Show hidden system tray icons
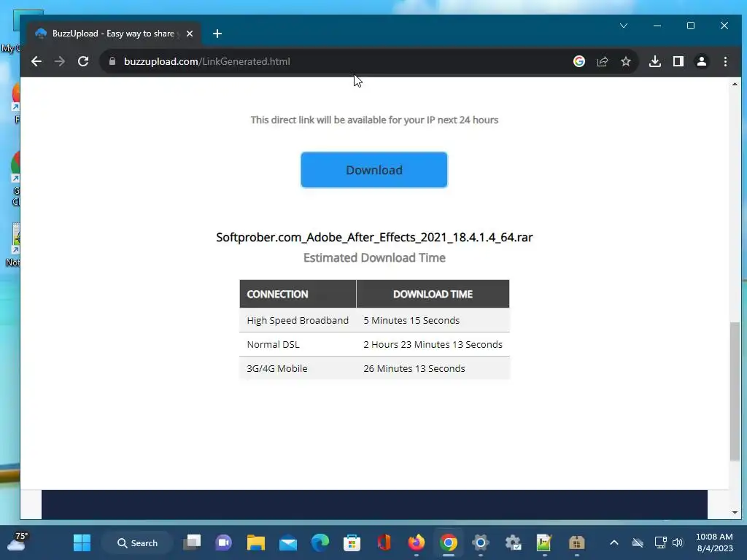Screen dimensions: 747x560 click(x=614, y=542)
